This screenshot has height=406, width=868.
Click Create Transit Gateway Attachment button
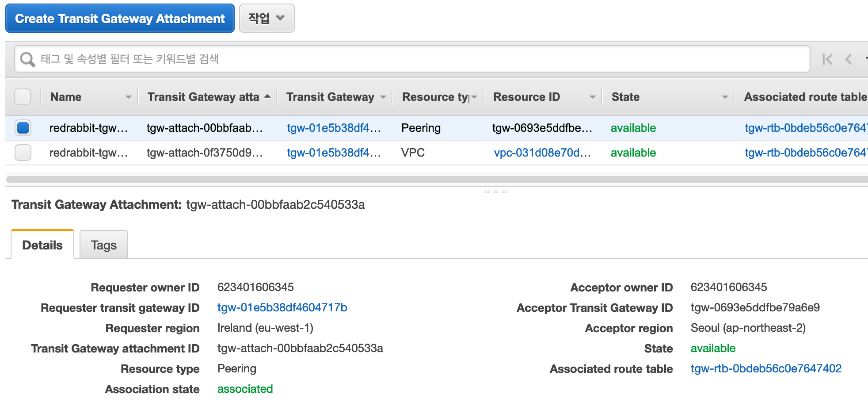pos(120,18)
